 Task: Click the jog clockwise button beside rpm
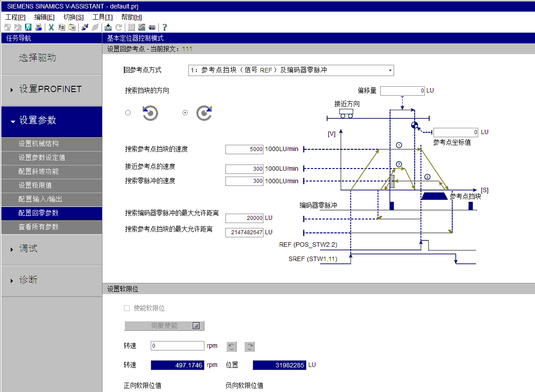[250, 347]
